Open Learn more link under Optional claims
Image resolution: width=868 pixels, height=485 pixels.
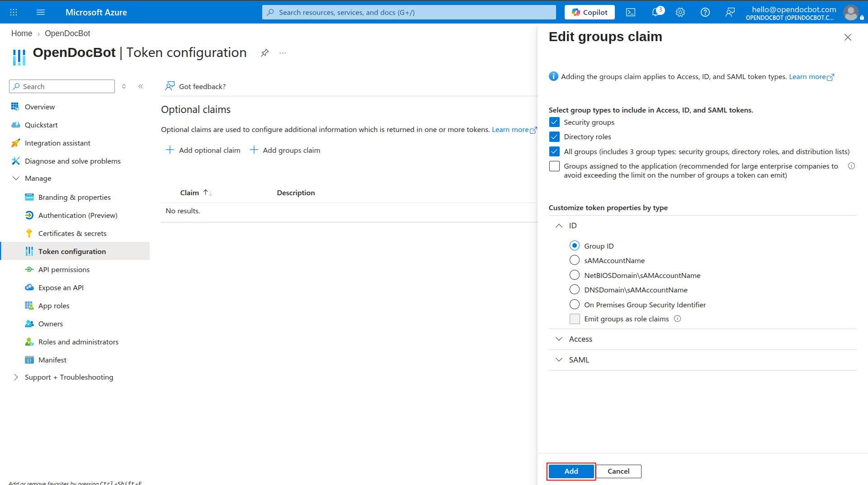coord(514,130)
